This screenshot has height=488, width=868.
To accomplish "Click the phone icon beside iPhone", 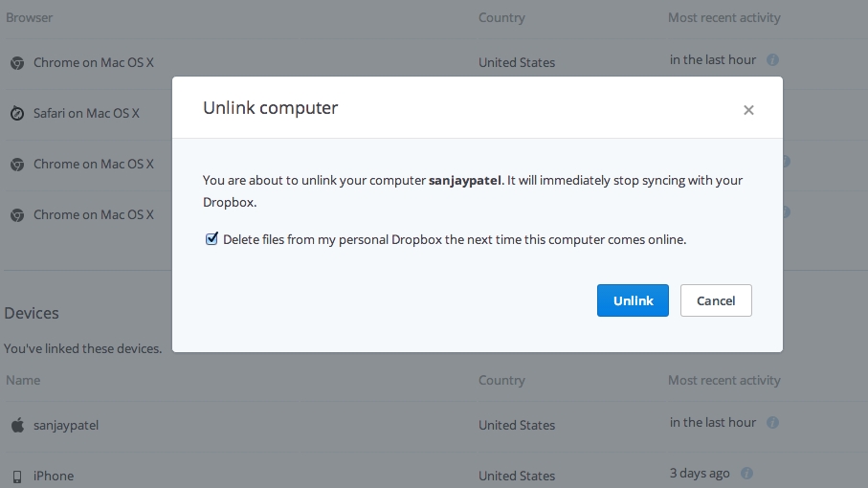I will (17, 476).
